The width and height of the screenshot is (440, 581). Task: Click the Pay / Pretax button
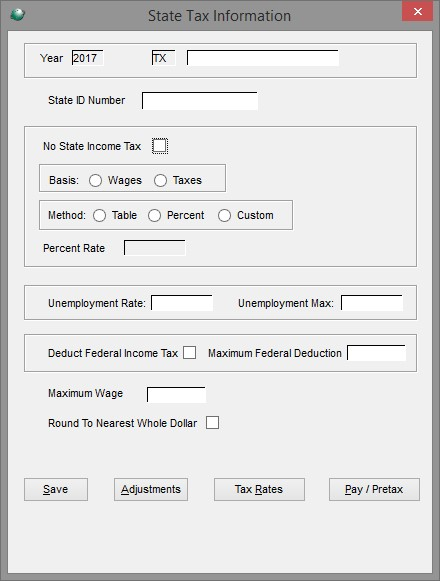point(374,489)
